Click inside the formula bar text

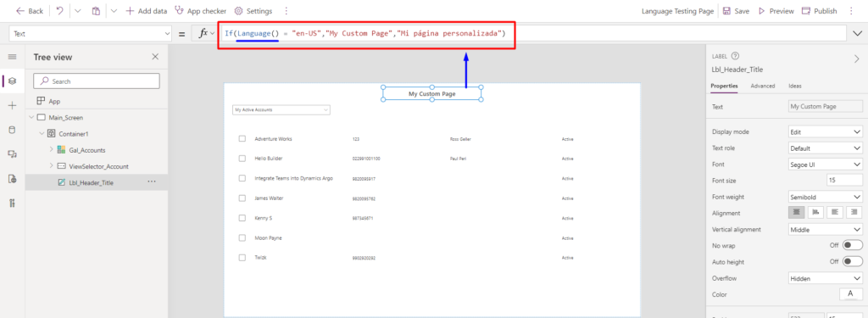pyautogui.click(x=365, y=34)
